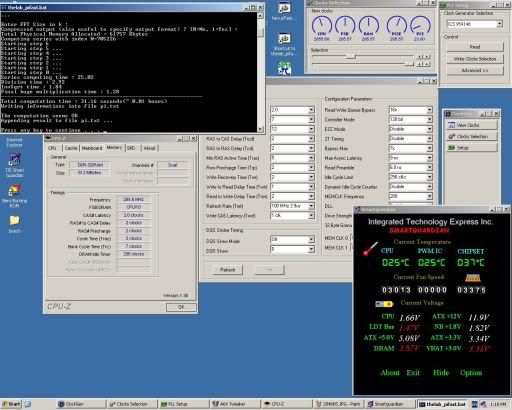Open the Min RAS Active Time dropdown
This screenshot has height=410, width=512.
pyautogui.click(x=311, y=158)
